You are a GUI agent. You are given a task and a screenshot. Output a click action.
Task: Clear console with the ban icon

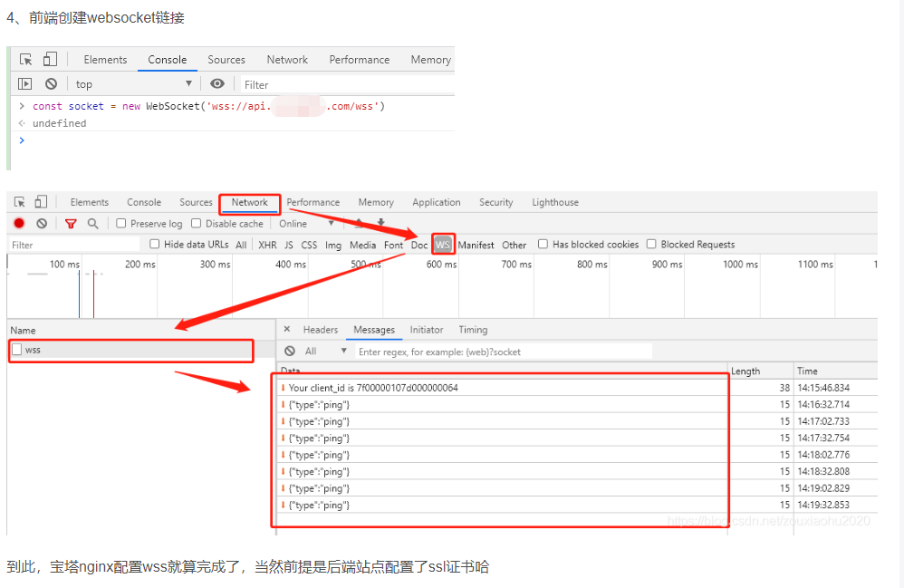click(x=52, y=84)
